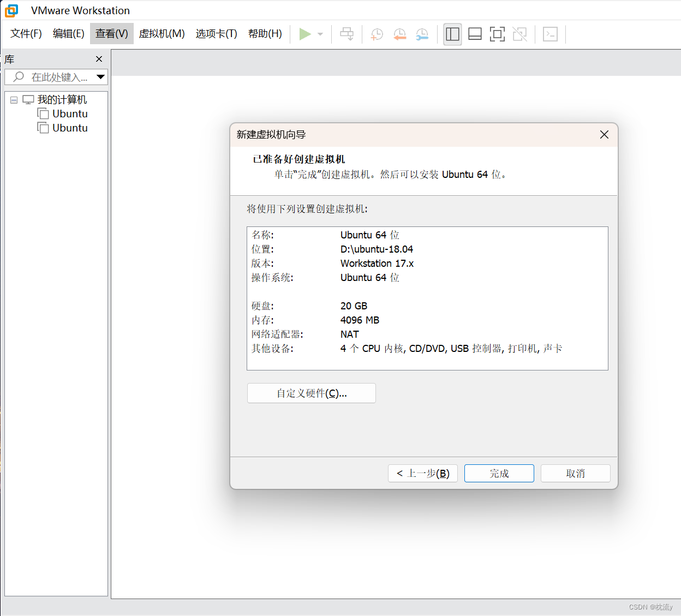This screenshot has height=616, width=681.
Task: Collapse the 我的计算机 tree node
Action: click(14, 100)
